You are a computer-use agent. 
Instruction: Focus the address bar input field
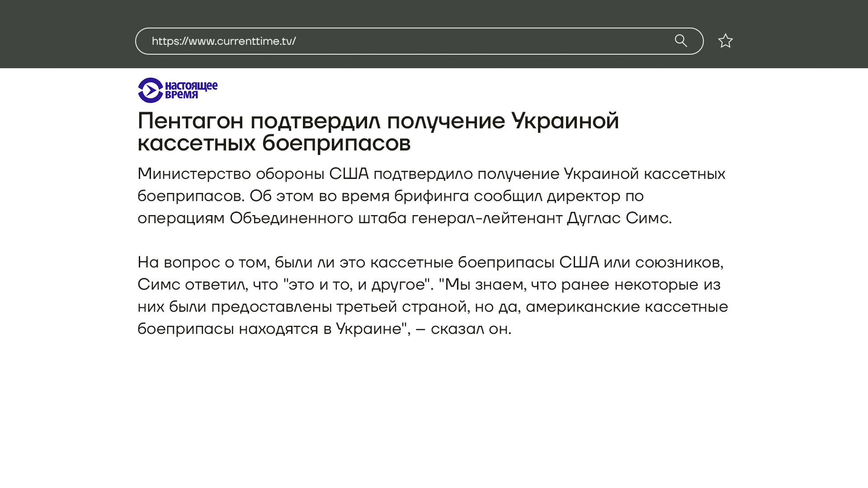point(452,41)
